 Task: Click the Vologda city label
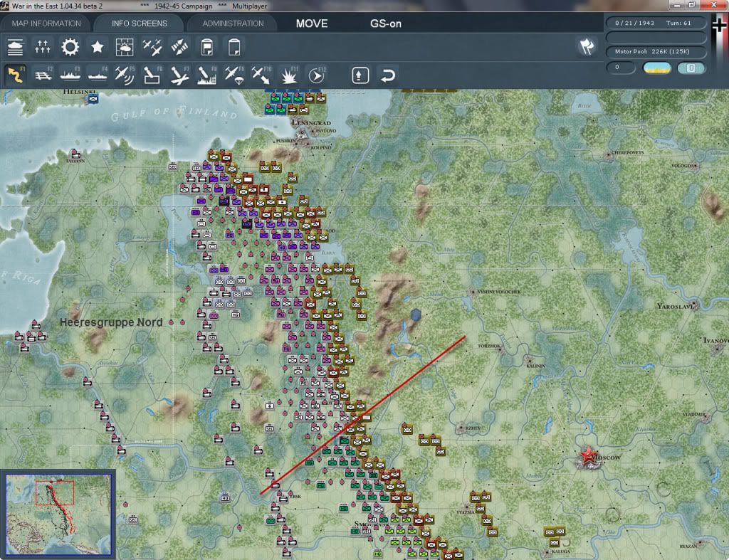[684, 166]
